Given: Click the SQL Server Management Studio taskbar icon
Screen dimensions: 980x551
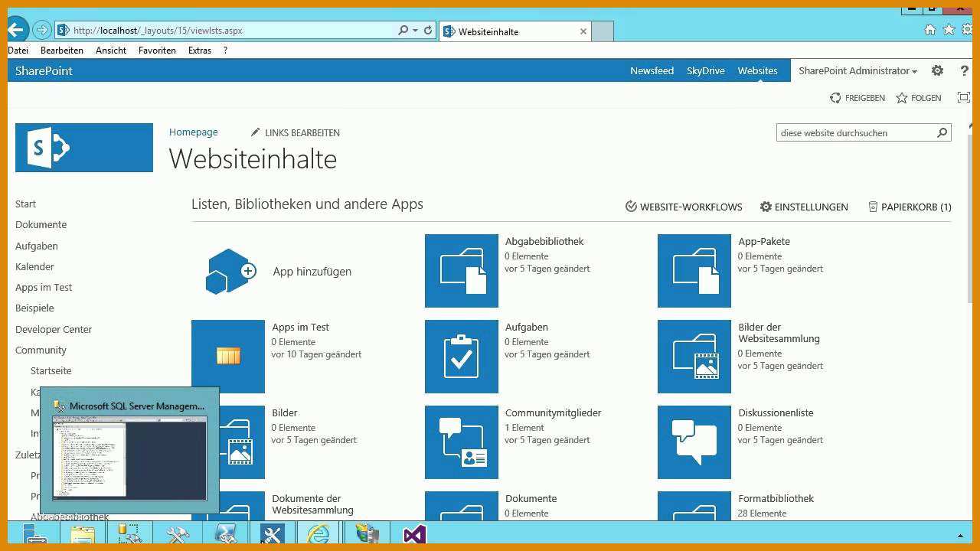Looking at the screenshot, I should [x=129, y=534].
